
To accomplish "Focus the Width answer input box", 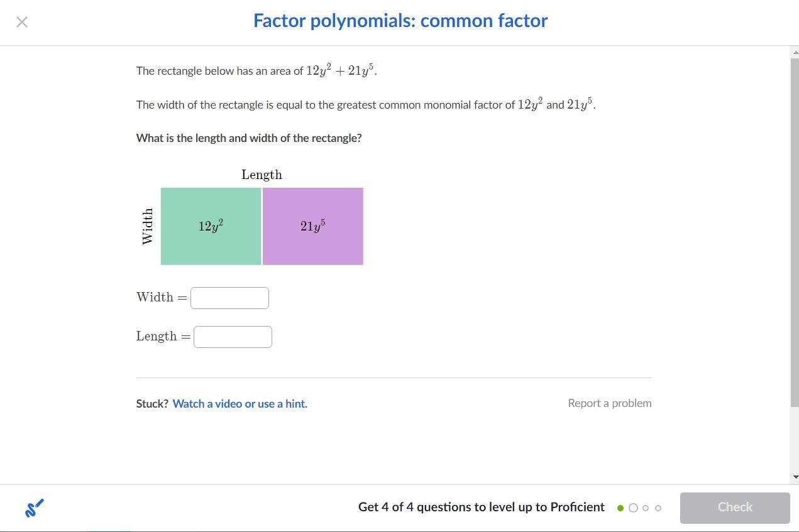I will point(229,298).
